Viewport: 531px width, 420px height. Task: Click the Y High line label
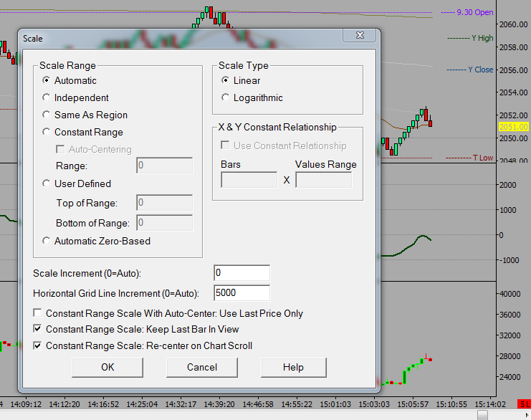(x=482, y=38)
